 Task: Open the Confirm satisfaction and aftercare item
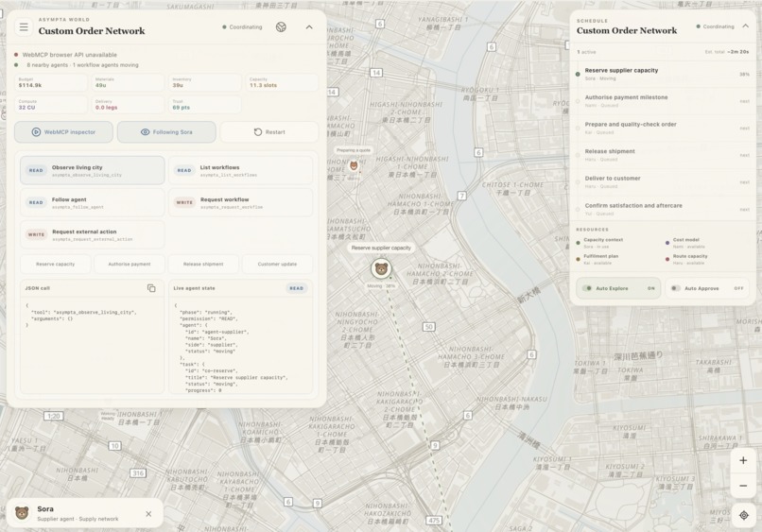[x=663, y=210]
